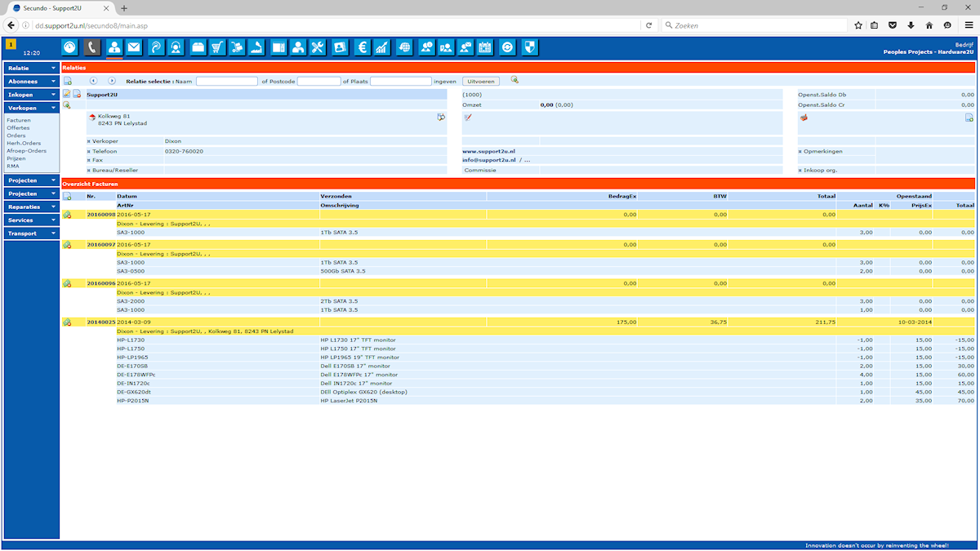Open the wrench and screwdriver tools icon
The image size is (980, 551).
tap(318, 47)
